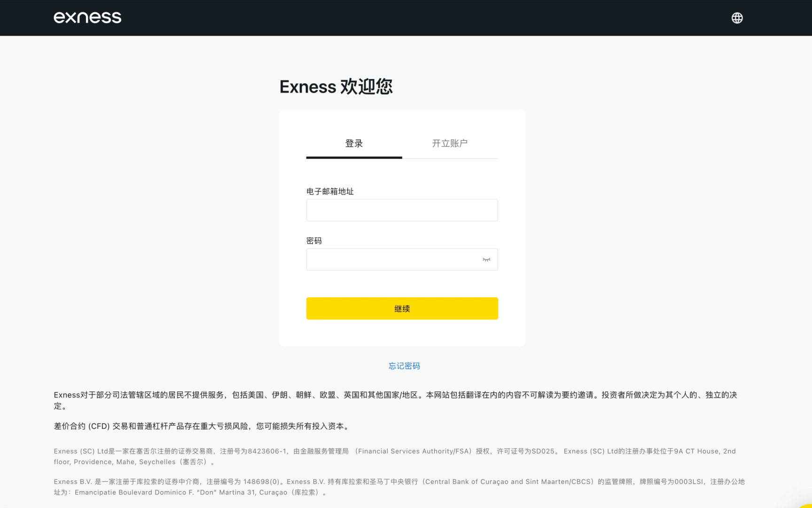
Task: Open the 忘记密码 link
Action: pos(404,366)
